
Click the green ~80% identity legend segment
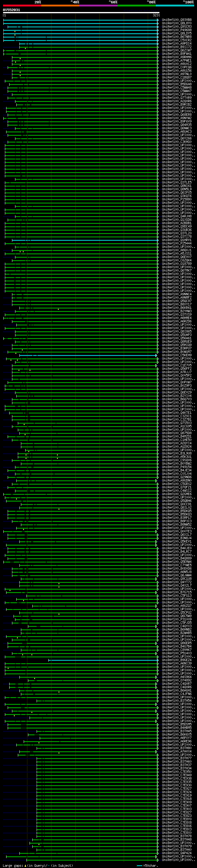point(137,6)
